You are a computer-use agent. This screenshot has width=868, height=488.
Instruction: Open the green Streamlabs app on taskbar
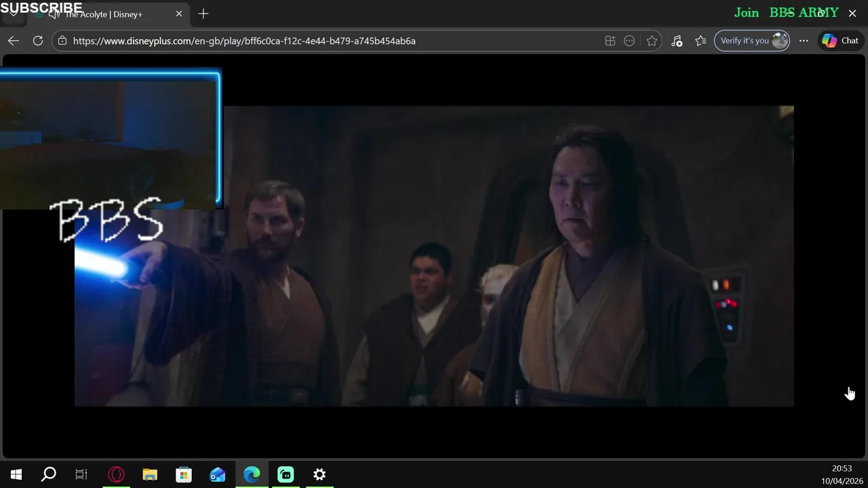285,474
